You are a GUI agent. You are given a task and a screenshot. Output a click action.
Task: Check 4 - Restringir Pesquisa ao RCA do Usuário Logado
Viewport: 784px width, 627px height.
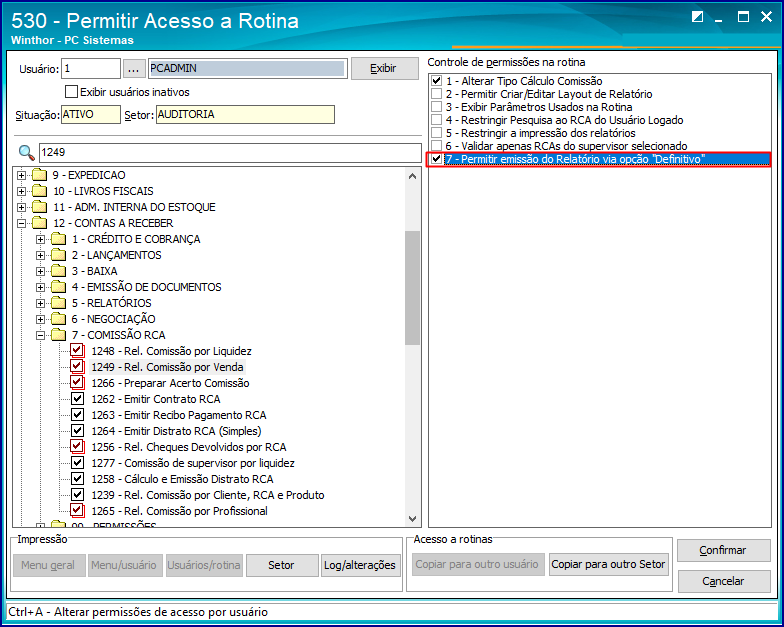tap(437, 120)
